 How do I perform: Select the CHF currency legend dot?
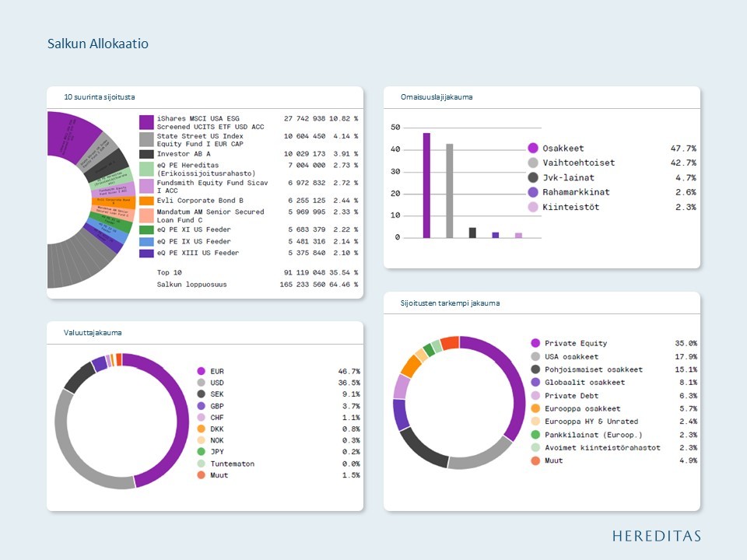point(201,417)
